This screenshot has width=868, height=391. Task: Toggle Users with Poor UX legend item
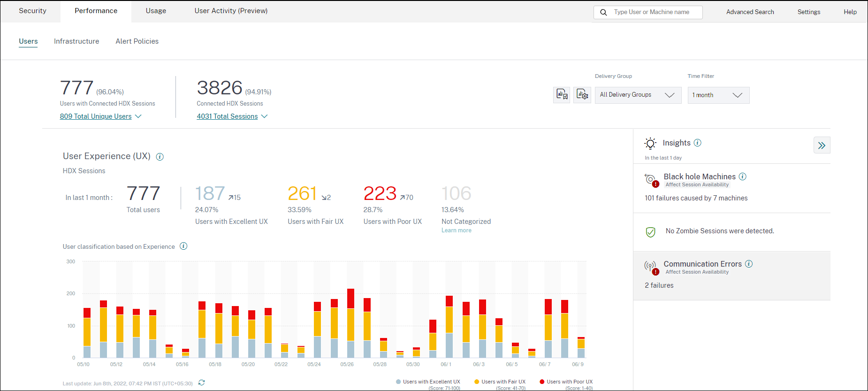click(566, 382)
